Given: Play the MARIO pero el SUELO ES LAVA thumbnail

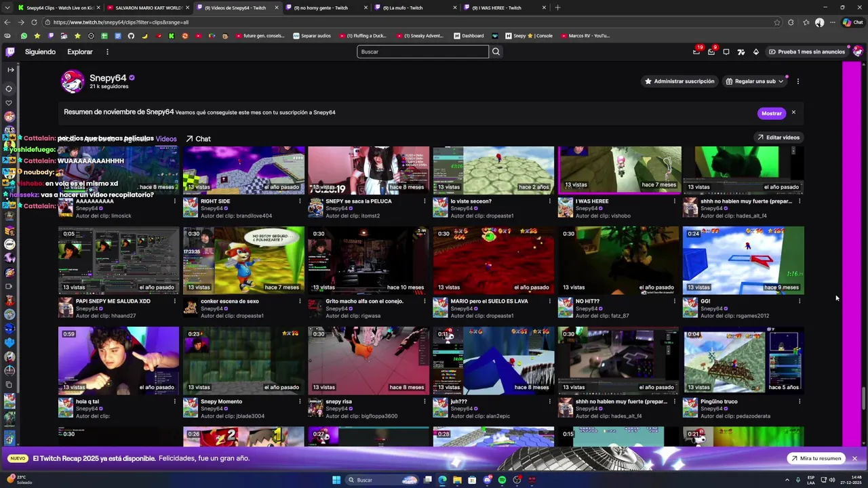Looking at the screenshot, I should click(x=493, y=260).
